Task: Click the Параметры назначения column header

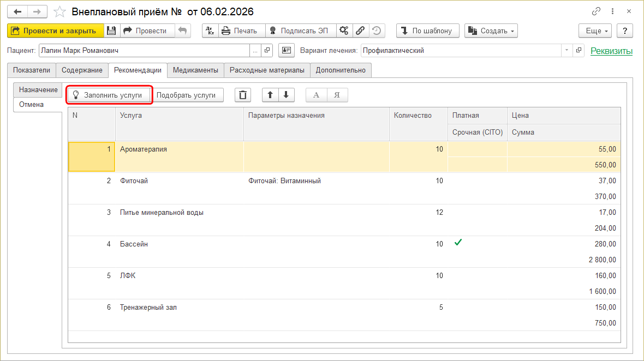Action: tap(316, 124)
